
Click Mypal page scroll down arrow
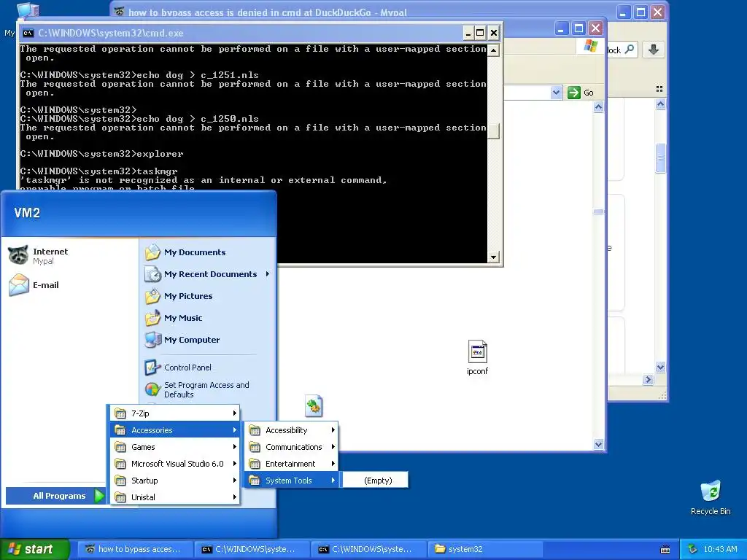point(660,367)
